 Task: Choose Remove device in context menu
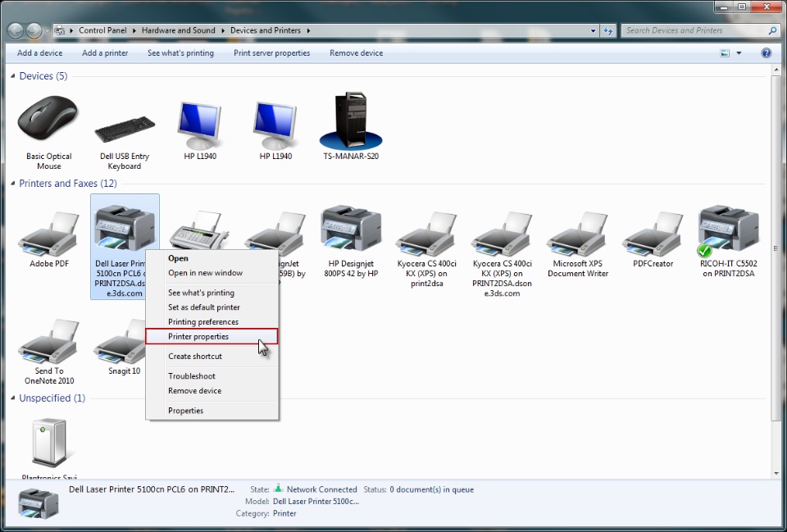pyautogui.click(x=212, y=390)
